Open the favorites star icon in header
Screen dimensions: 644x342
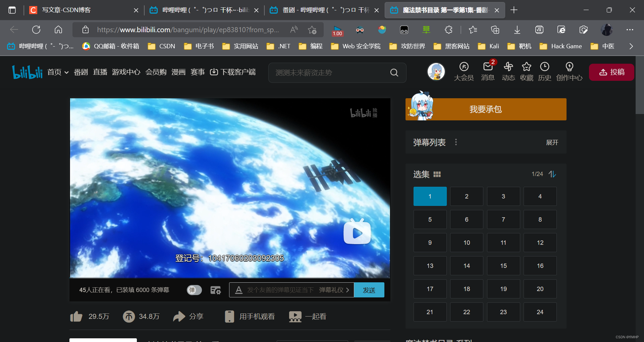[526, 67]
